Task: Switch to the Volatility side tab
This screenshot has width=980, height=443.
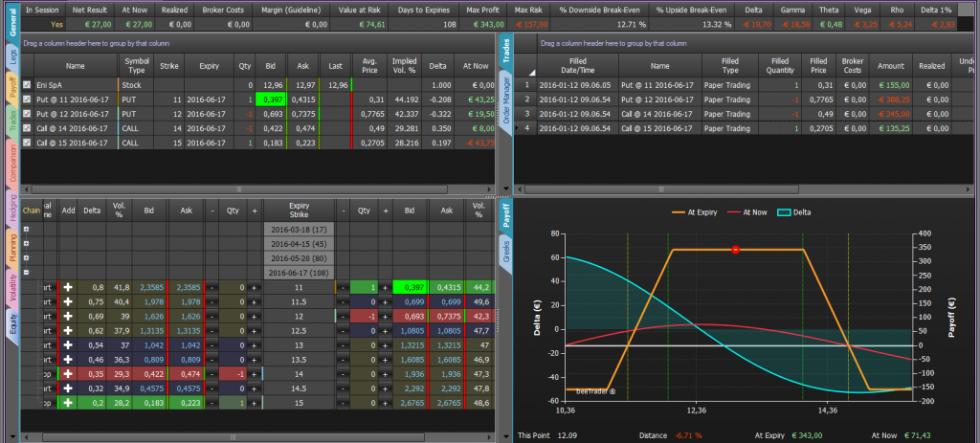Action: pos(12,287)
